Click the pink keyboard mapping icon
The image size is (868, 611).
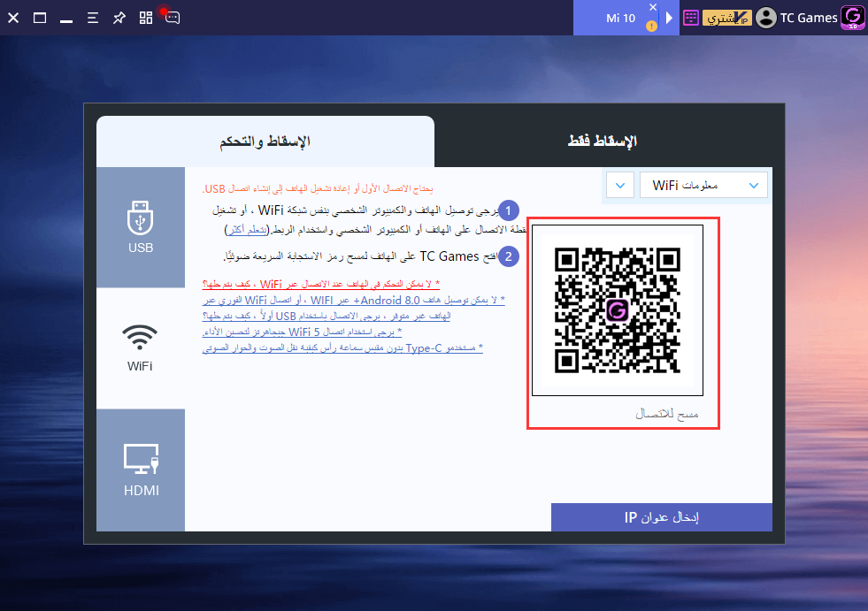tap(690, 18)
